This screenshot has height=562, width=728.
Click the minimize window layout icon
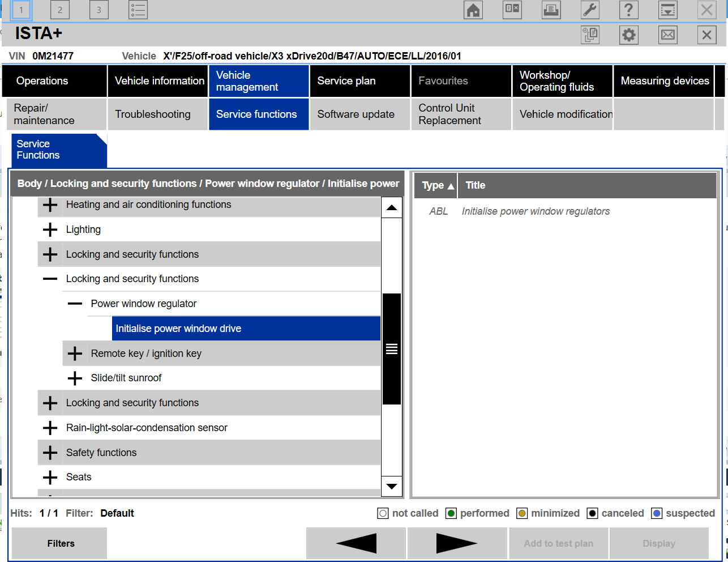tap(668, 10)
